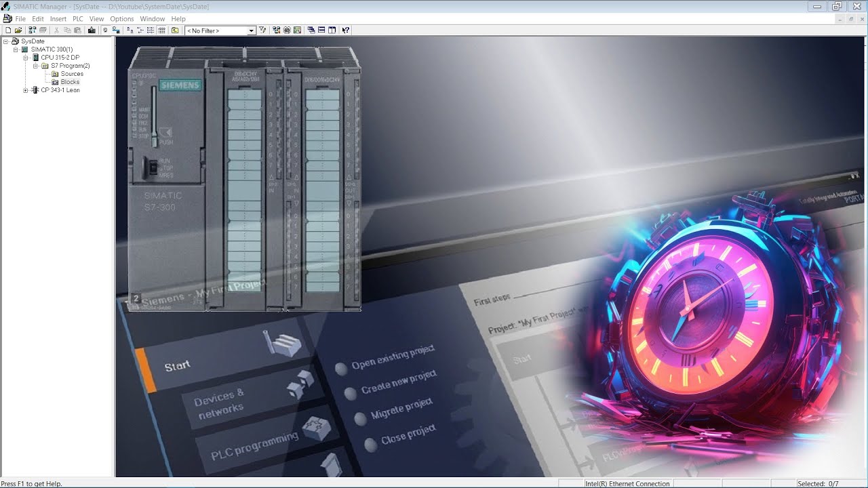Click the Cascade windows icon
Image resolution: width=868 pixels, height=488 pixels.
click(x=311, y=30)
